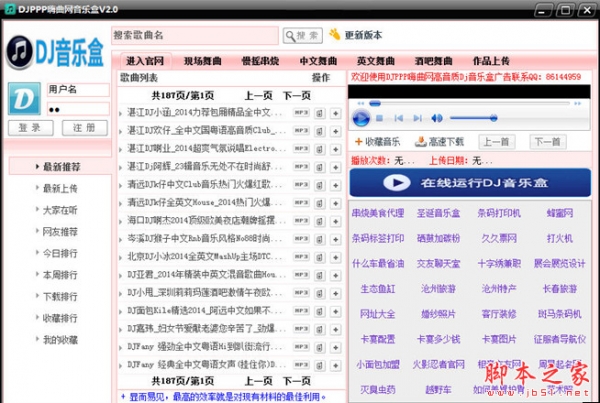The height and width of the screenshot is (403, 600).
Task: Switch to the 现场舞曲 tab
Action: pos(202,61)
